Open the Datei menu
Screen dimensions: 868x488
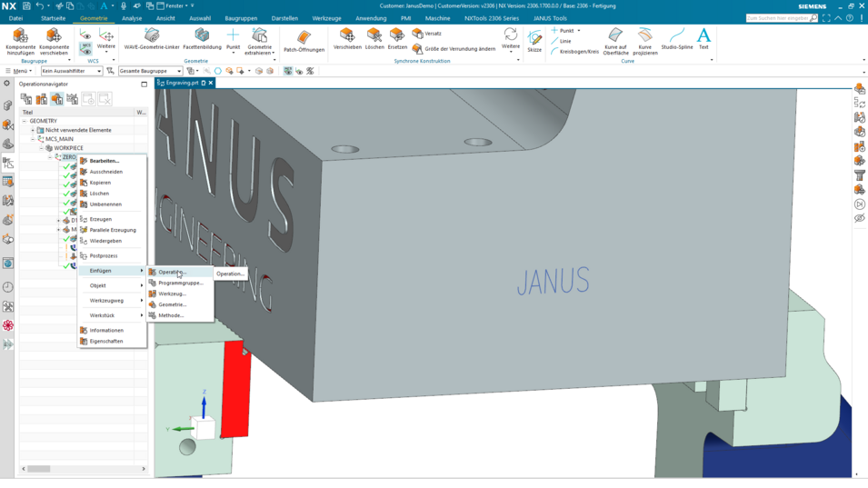click(16, 18)
